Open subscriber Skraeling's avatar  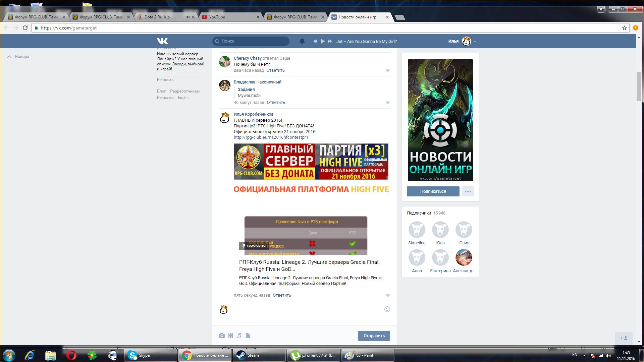click(x=417, y=230)
